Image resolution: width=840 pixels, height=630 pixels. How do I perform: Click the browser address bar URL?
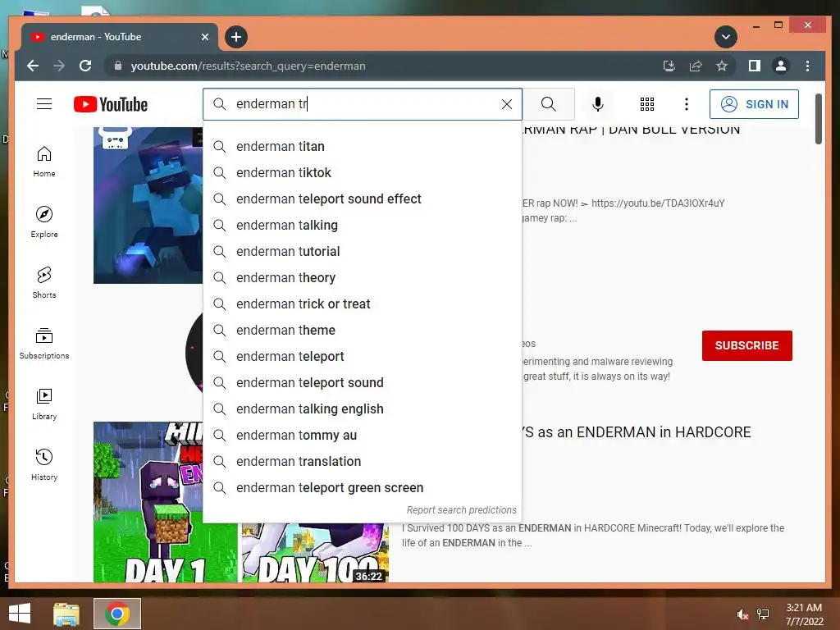pos(248,66)
